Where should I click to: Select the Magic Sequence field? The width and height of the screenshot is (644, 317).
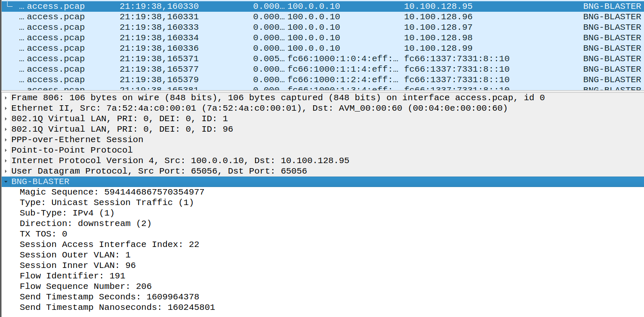click(x=112, y=192)
